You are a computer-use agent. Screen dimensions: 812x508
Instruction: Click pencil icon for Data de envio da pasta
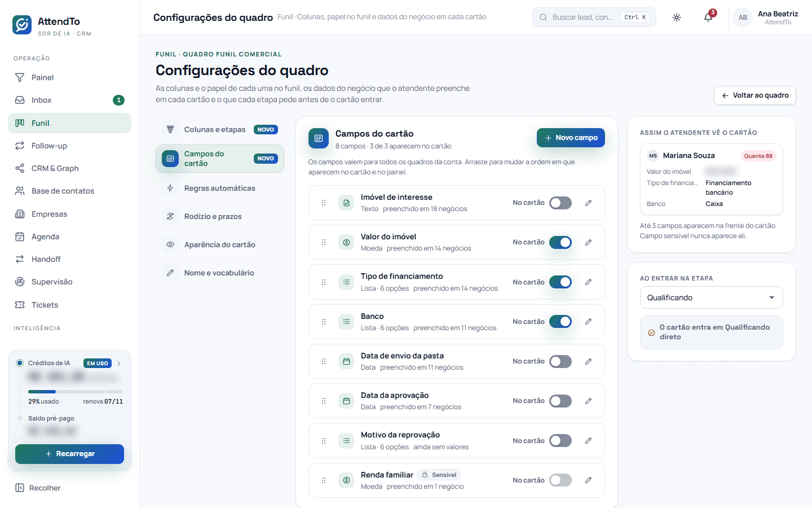(x=588, y=361)
